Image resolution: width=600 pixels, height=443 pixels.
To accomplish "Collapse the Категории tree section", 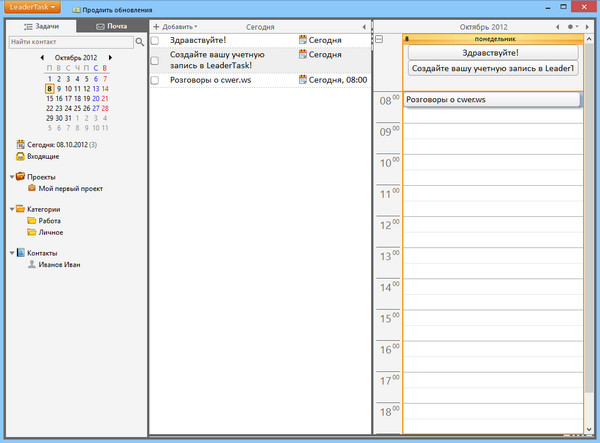I will coord(11,209).
